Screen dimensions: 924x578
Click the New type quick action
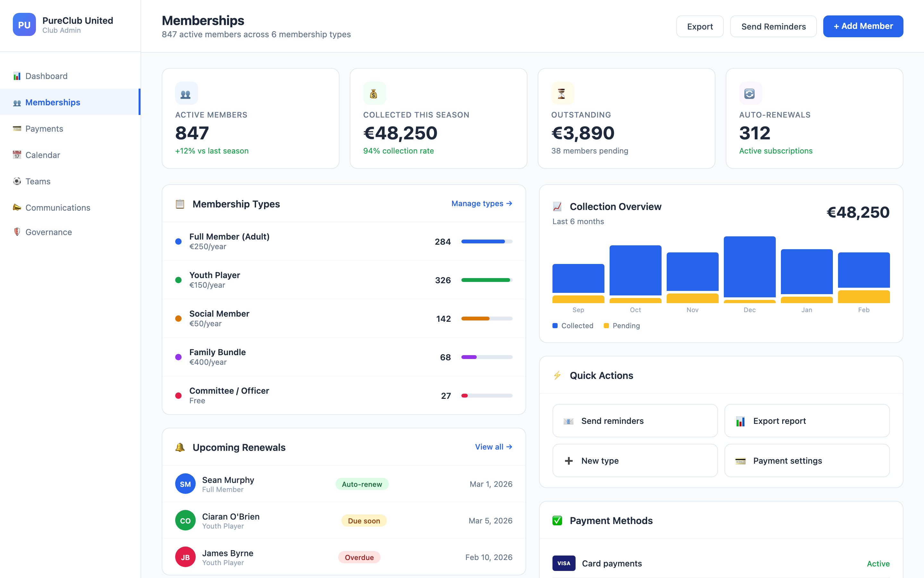click(x=635, y=461)
